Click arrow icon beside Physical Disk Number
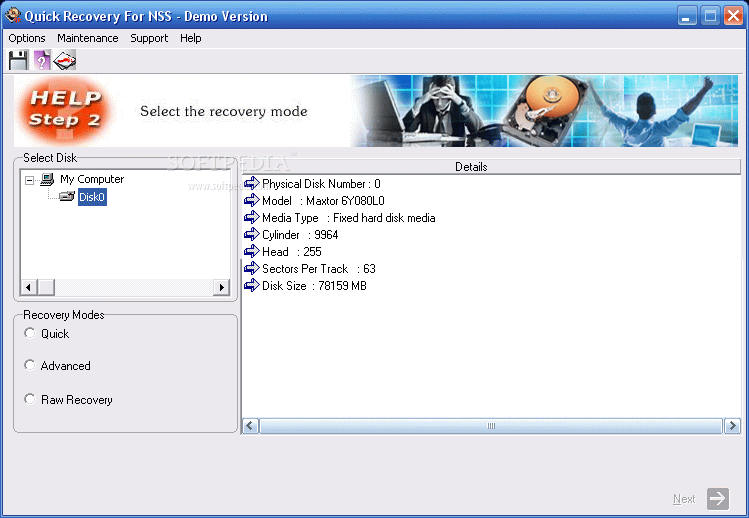The width and height of the screenshot is (749, 518). (252, 183)
